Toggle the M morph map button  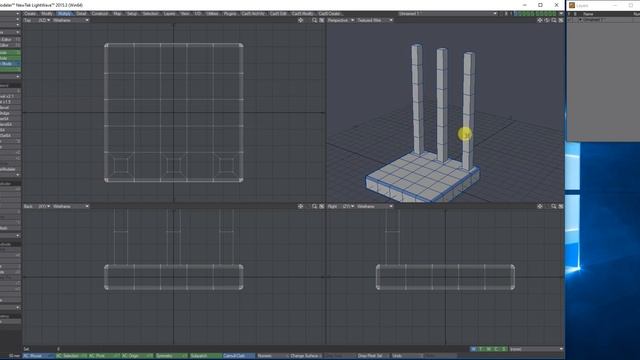(489, 349)
